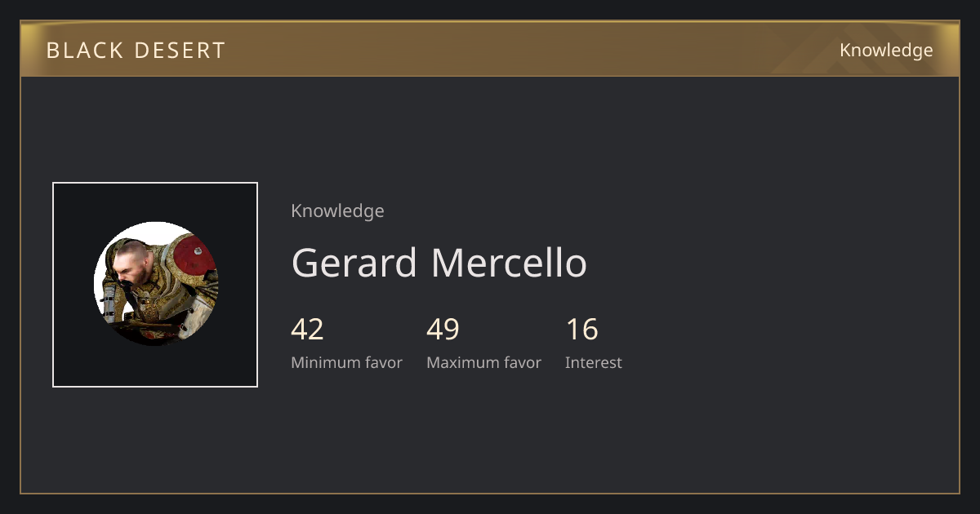980x514 pixels.
Task: Select the Minimum favor label
Action: 346,363
